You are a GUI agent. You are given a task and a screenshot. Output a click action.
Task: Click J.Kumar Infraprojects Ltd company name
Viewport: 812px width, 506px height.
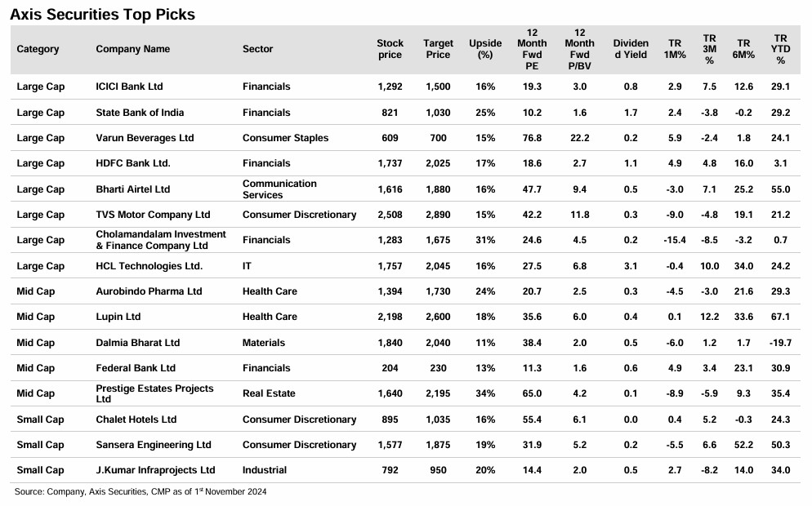tap(155, 470)
